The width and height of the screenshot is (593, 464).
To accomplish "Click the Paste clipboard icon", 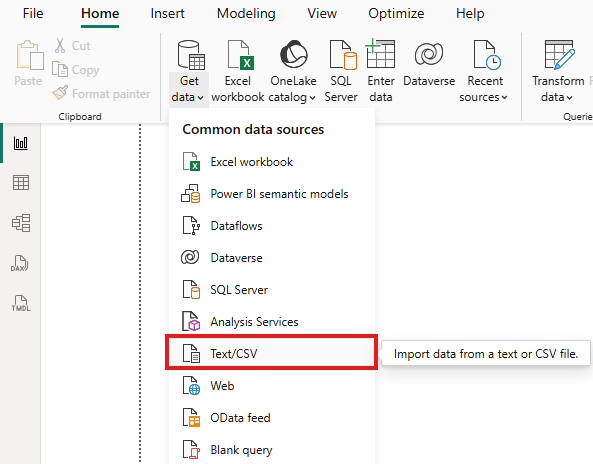I will 29,56.
